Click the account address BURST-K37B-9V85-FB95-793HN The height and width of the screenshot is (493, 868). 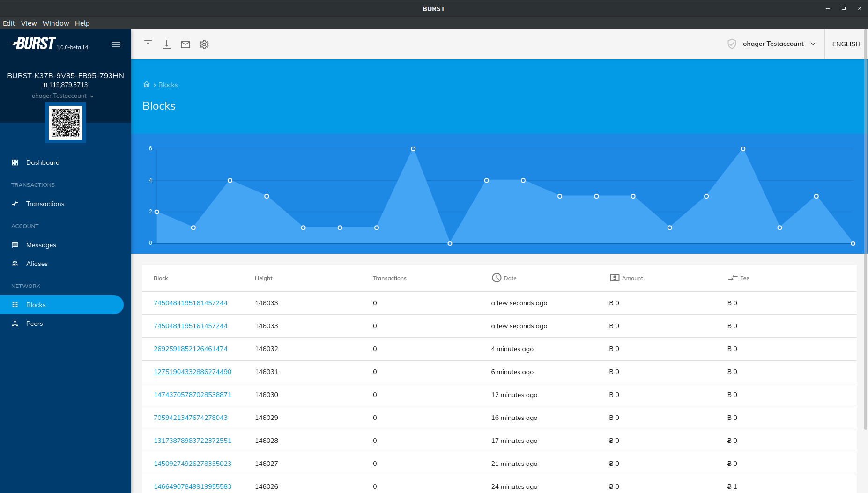66,75
